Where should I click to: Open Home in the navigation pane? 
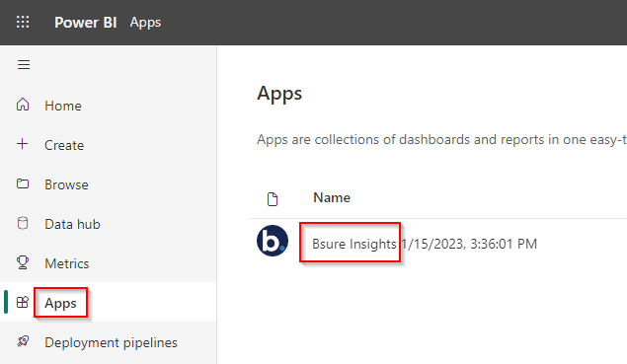point(63,106)
